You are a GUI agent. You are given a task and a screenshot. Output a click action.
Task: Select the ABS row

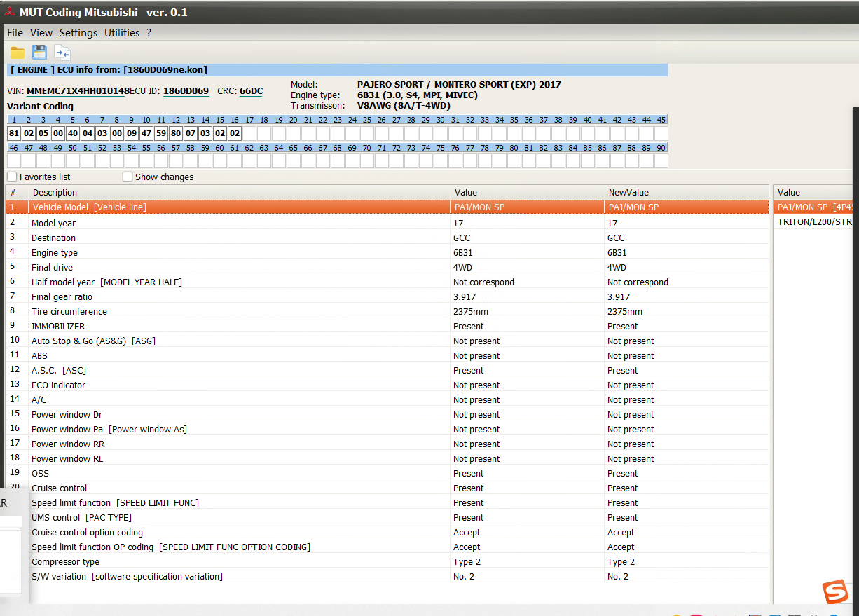387,355
